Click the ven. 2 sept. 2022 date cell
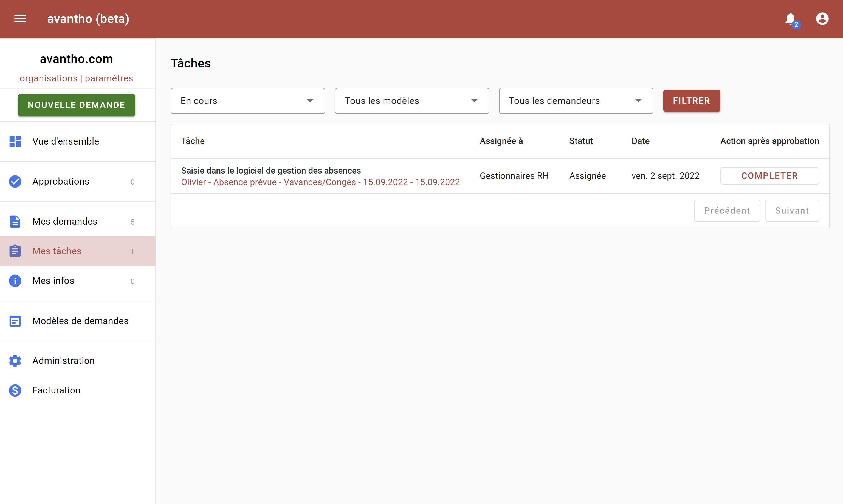843x504 pixels. [x=665, y=176]
